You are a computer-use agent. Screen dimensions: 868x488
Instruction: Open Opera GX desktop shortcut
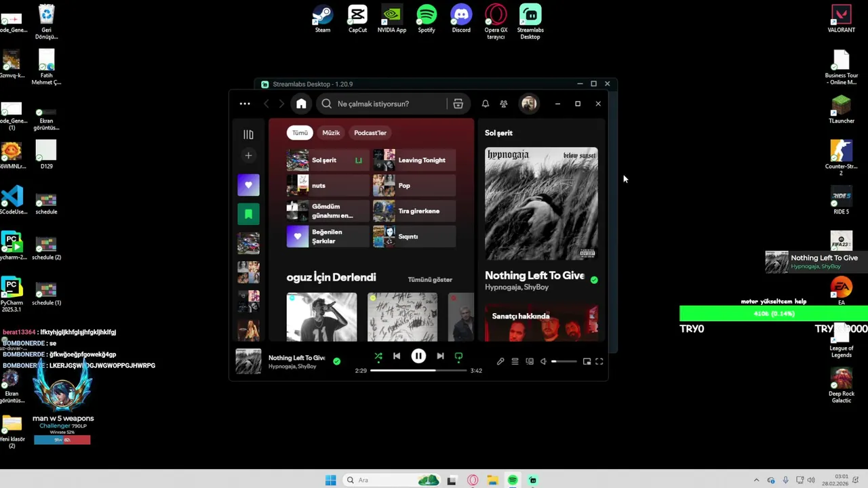point(496,22)
